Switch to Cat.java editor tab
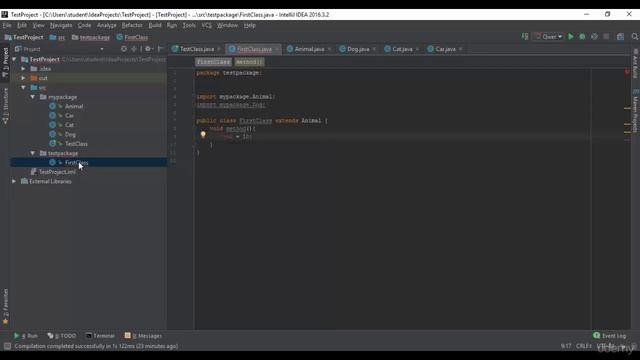This screenshot has height=360, width=640. click(x=402, y=49)
